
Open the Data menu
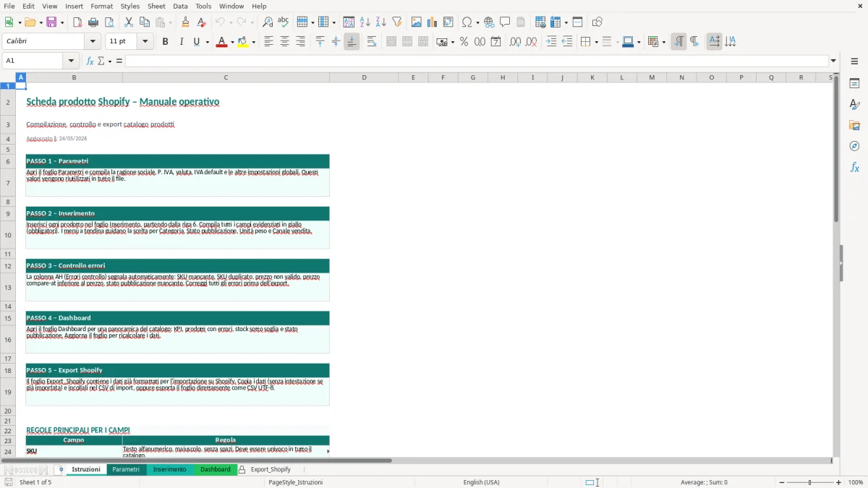click(x=180, y=6)
